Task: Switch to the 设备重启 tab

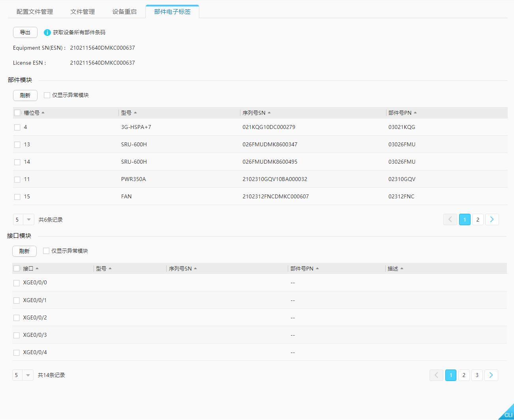Action: click(124, 11)
